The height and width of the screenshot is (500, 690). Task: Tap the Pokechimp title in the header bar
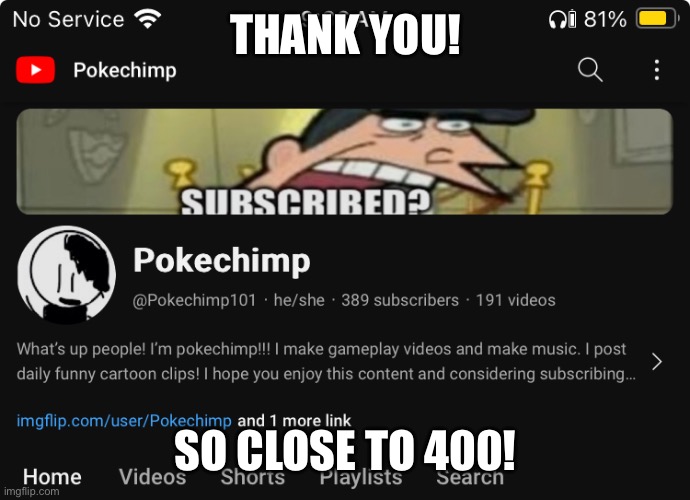pyautogui.click(x=125, y=70)
